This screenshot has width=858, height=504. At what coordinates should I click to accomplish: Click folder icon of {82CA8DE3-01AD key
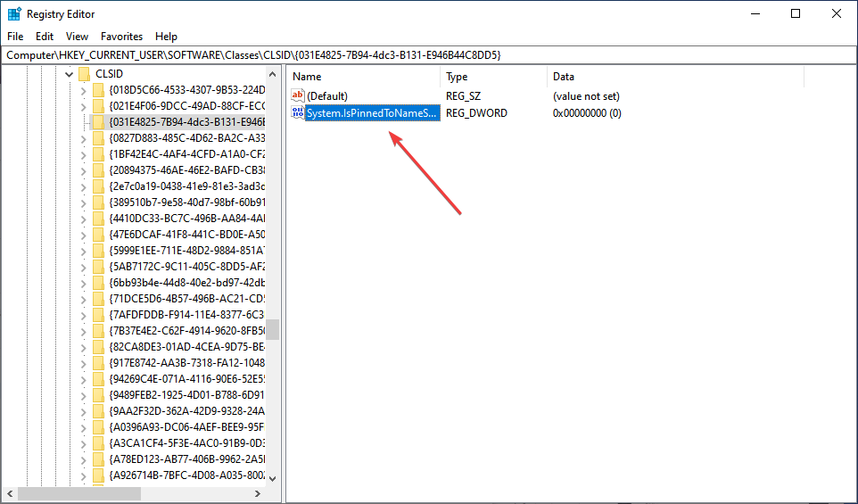click(x=98, y=347)
